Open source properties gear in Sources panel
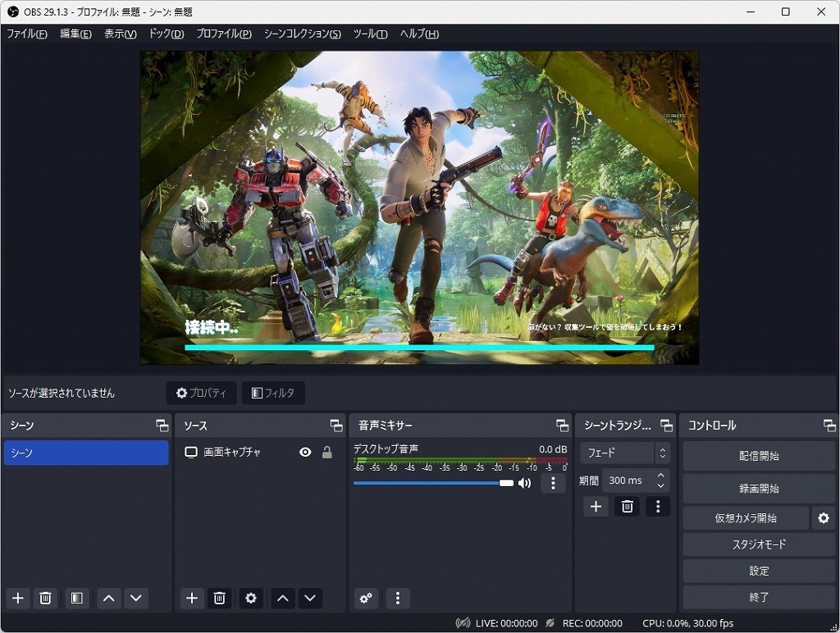 (251, 598)
